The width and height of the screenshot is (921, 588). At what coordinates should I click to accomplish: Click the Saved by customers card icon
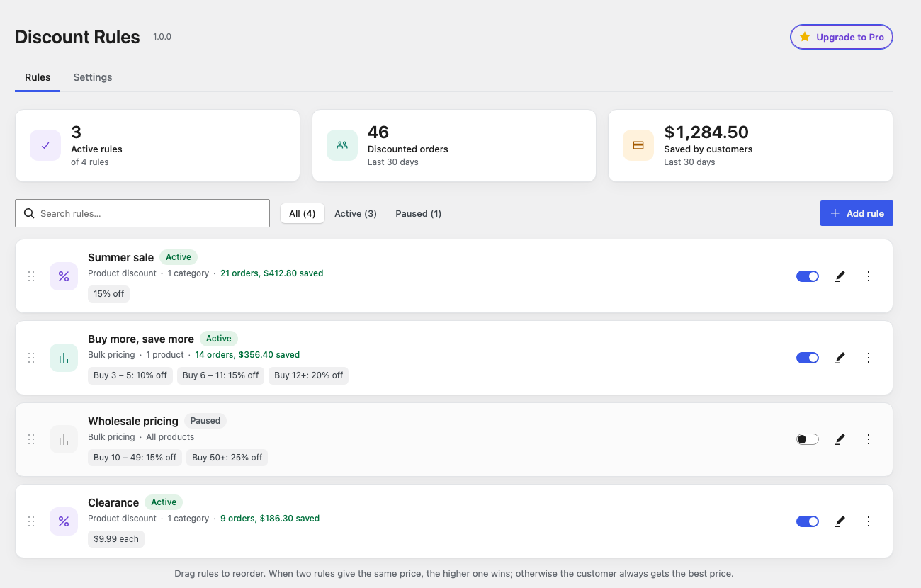click(x=638, y=145)
